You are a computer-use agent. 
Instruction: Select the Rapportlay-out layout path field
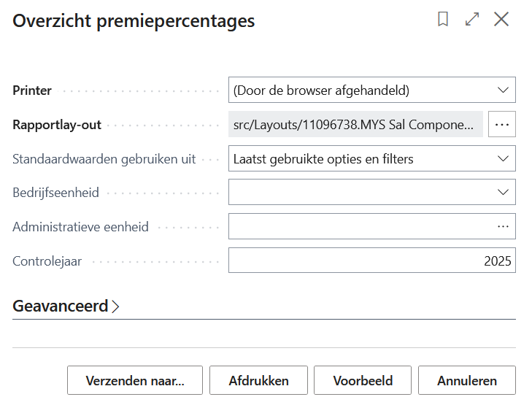(x=355, y=125)
